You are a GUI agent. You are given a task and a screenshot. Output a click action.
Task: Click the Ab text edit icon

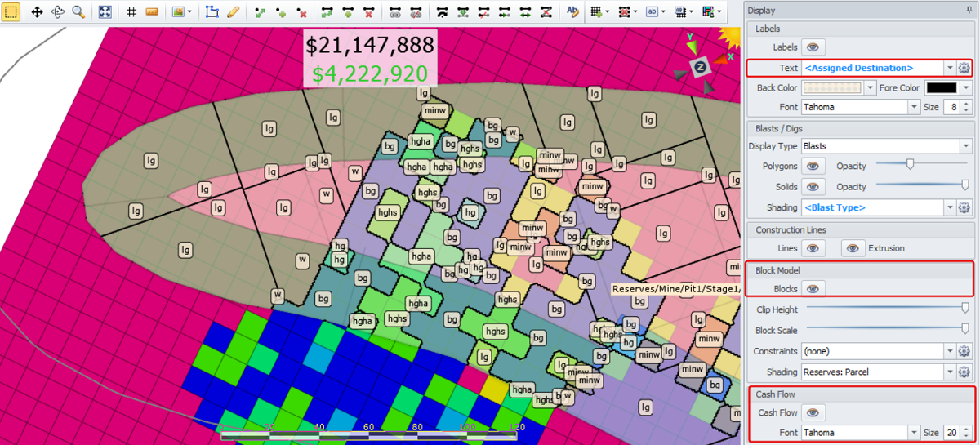(572, 11)
